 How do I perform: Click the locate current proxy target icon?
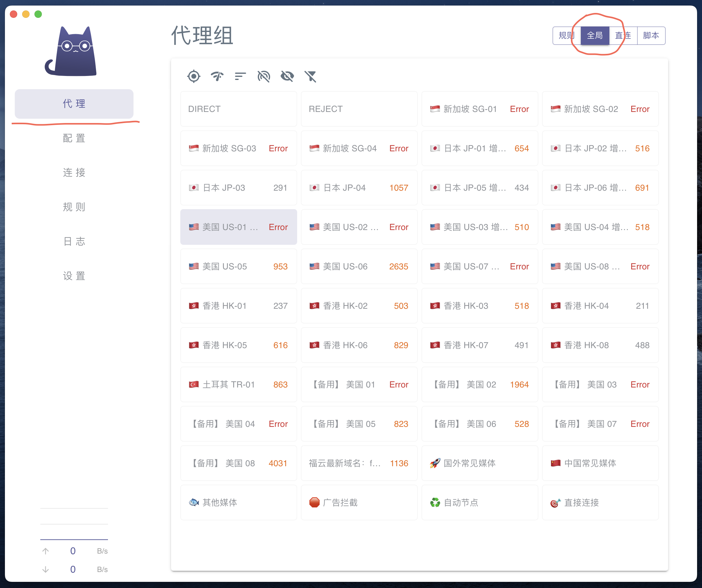click(x=194, y=76)
